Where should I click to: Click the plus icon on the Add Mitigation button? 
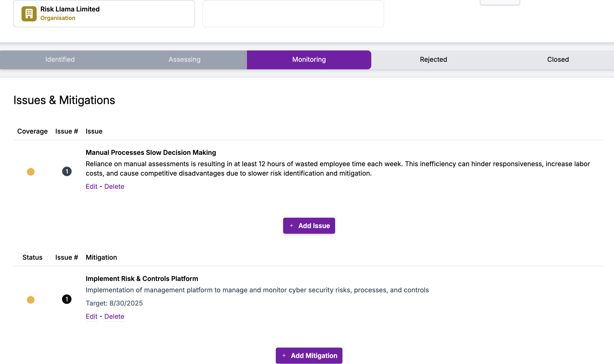pos(284,355)
